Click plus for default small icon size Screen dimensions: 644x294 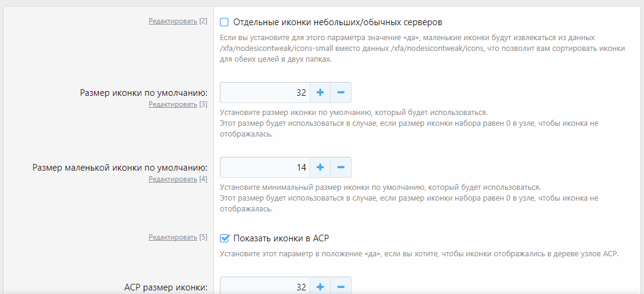320,168
